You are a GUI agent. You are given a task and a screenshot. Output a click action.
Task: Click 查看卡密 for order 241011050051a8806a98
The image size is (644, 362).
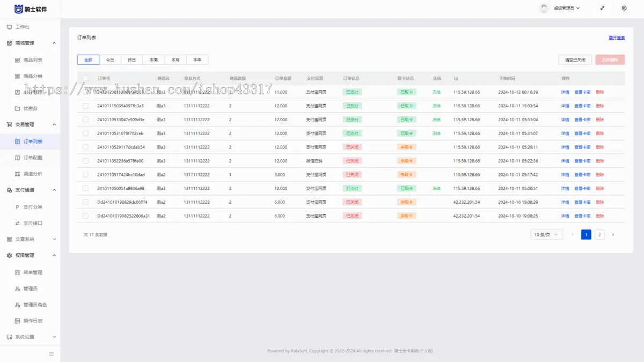coord(582,189)
